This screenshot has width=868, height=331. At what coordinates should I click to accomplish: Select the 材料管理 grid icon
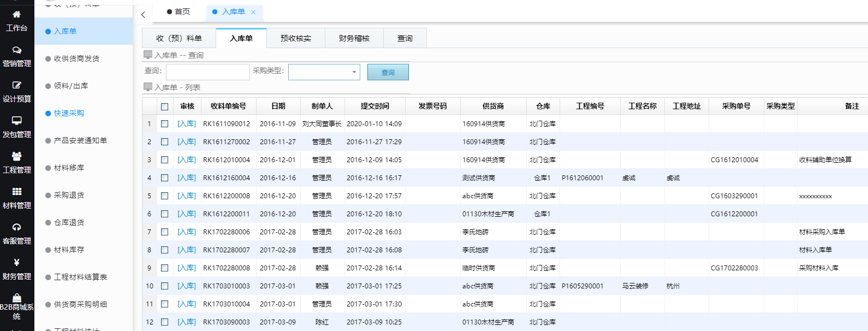pos(16,192)
